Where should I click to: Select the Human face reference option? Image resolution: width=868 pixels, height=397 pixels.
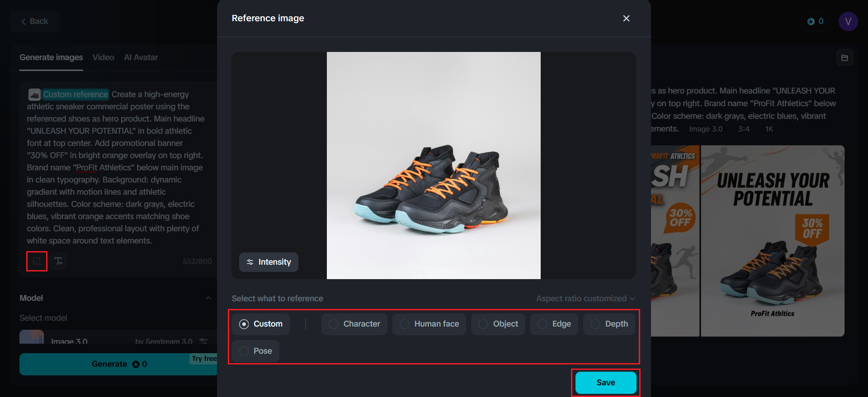(x=429, y=324)
